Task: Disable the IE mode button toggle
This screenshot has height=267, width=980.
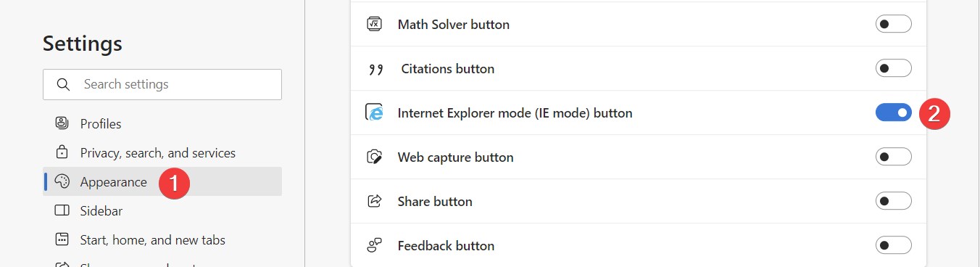Action: click(x=893, y=112)
